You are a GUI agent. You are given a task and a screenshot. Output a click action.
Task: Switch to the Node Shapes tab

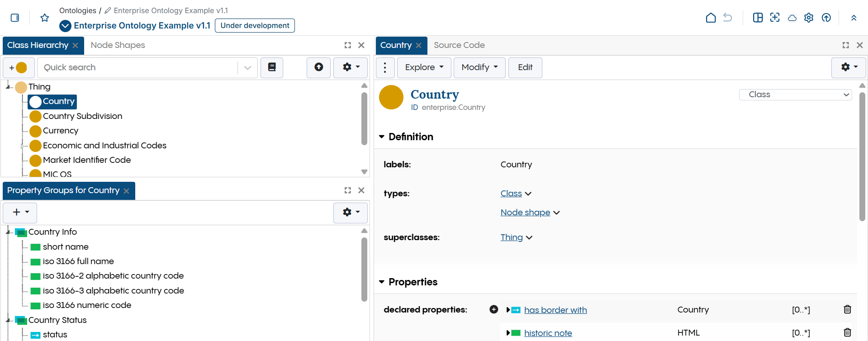118,45
